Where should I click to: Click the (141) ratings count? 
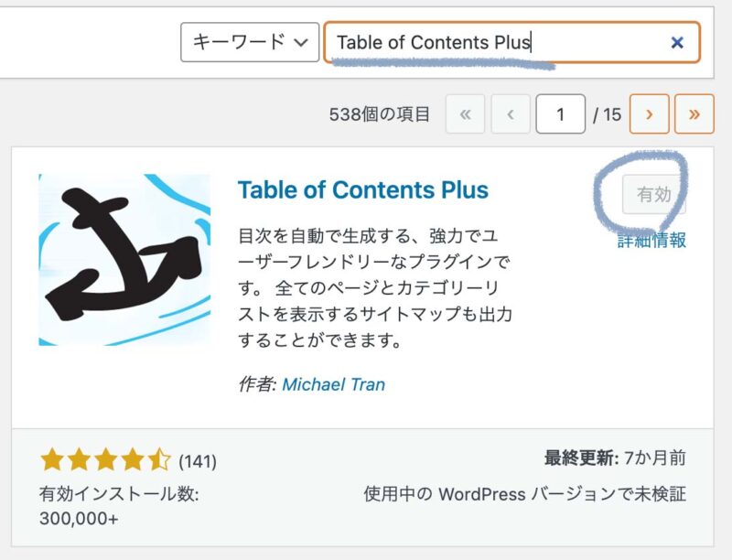tap(198, 460)
